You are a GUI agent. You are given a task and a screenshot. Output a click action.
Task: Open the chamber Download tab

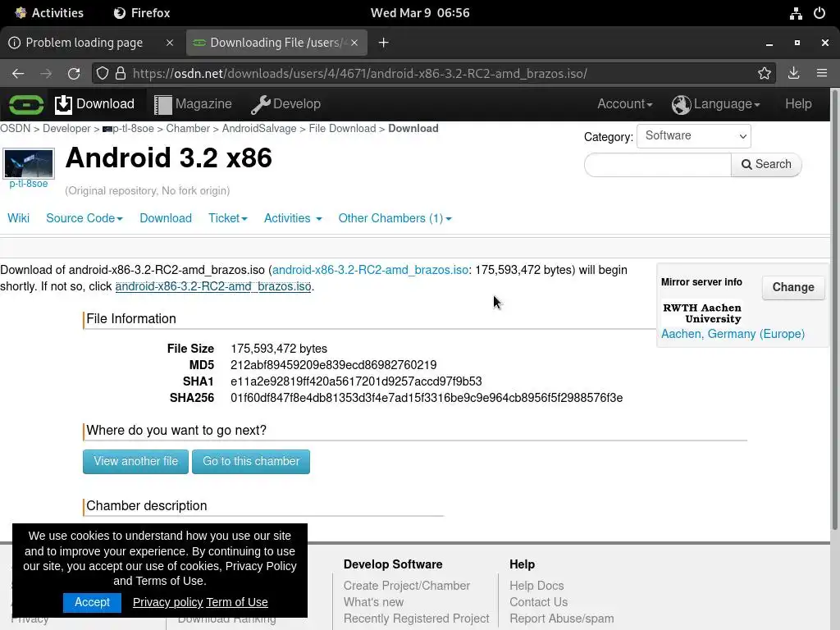pyautogui.click(x=166, y=218)
